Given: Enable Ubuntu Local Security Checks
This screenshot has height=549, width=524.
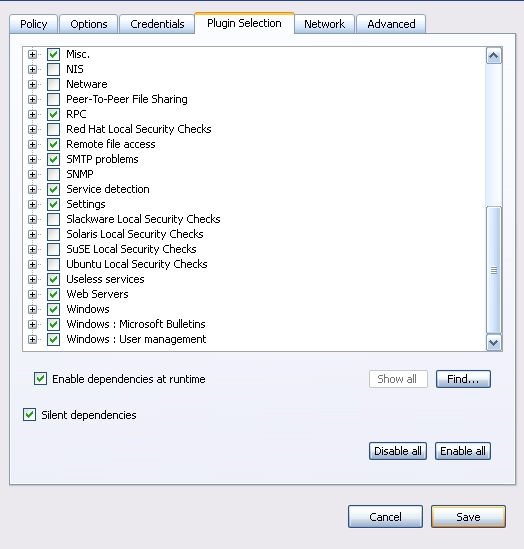Looking at the screenshot, I should tap(54, 264).
